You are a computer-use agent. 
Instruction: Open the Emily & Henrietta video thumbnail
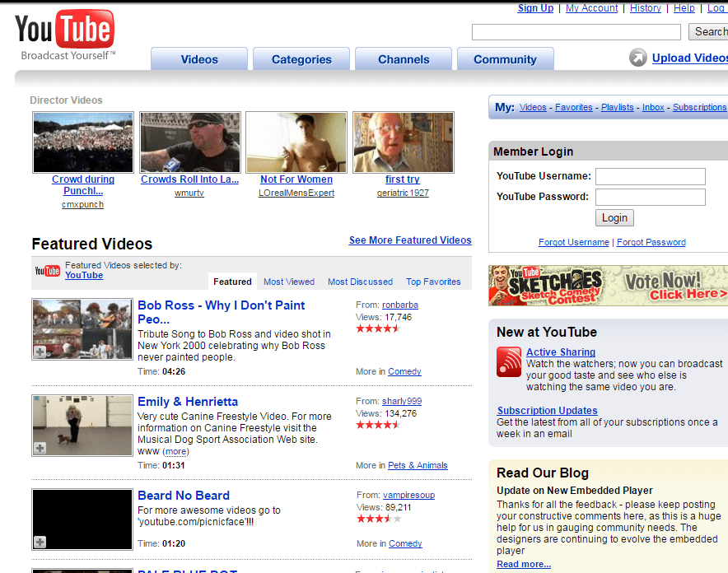coord(82,426)
